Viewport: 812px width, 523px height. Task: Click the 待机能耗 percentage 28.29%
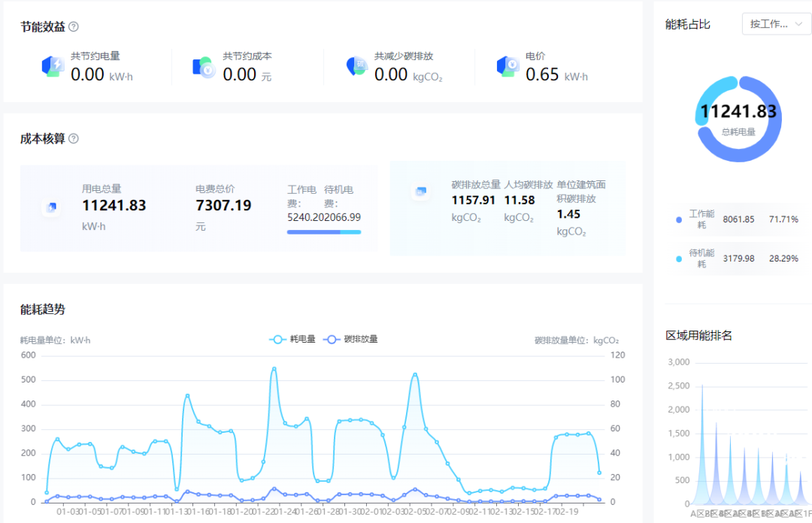783,258
